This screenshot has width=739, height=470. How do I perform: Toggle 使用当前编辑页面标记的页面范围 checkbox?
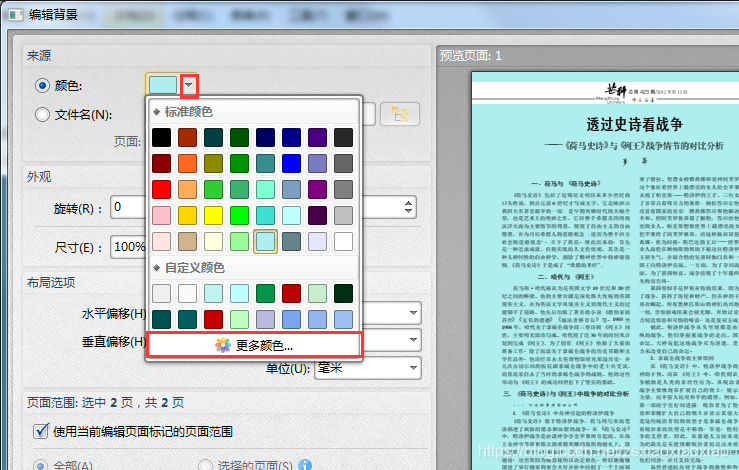click(x=41, y=431)
